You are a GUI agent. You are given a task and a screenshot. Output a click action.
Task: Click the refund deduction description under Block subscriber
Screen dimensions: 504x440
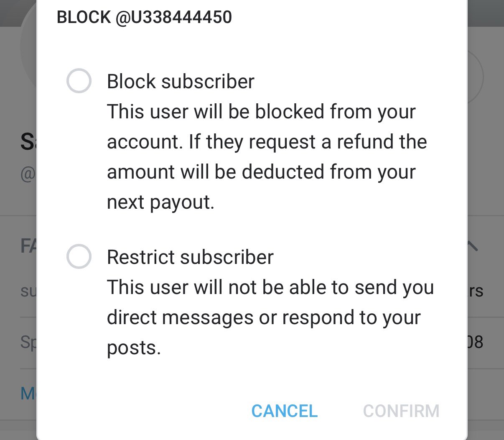point(267,157)
